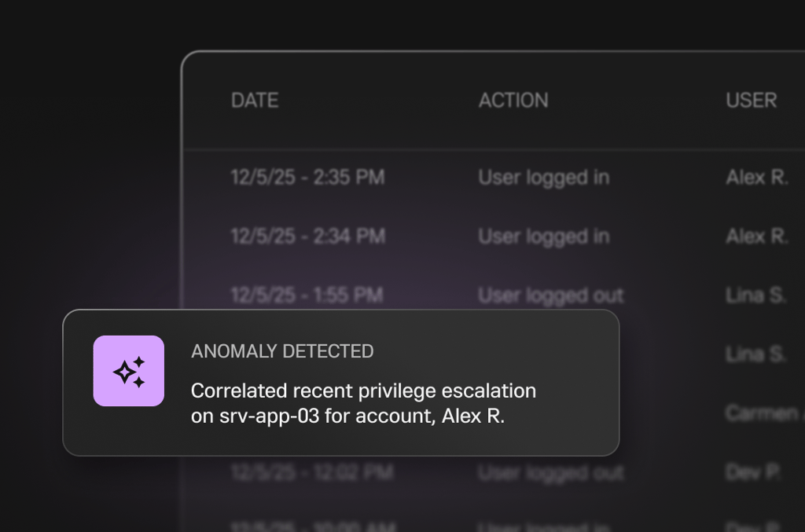Click the purple sparkle AI icon
This screenshot has height=532, width=805.
129,371
